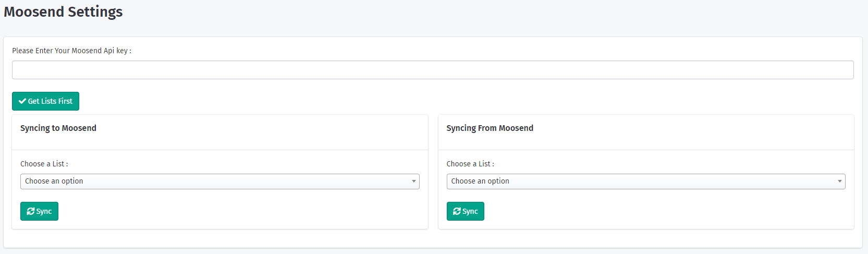Image resolution: width=868 pixels, height=254 pixels.
Task: Click the arrow of the Syncing to Moosend list dropdown
Action: 414,182
